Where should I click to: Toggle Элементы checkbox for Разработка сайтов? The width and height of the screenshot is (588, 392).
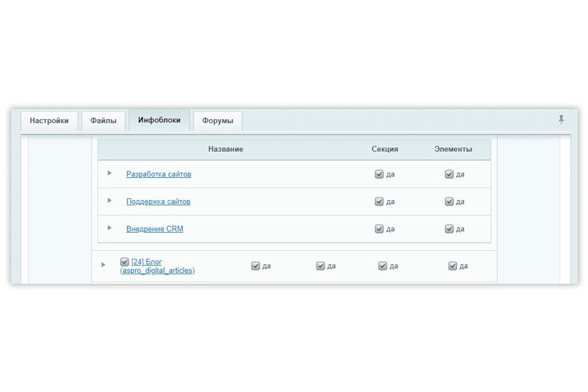[449, 174]
